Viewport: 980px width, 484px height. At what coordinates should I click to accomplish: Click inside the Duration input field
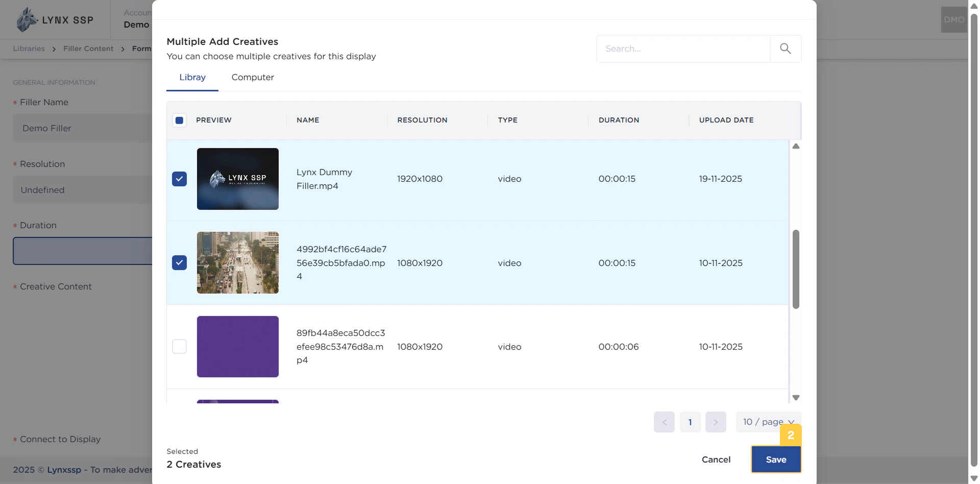coord(82,251)
